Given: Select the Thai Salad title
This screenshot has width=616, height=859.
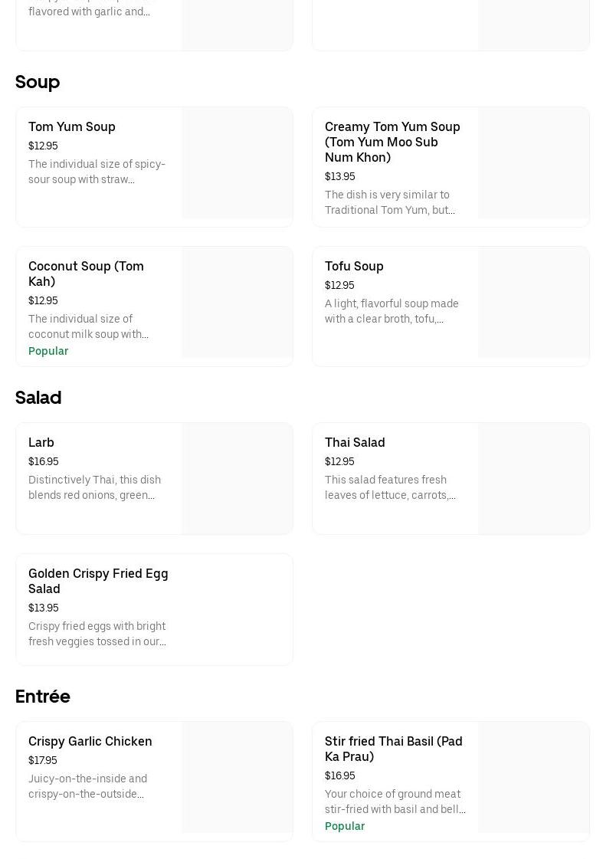Looking at the screenshot, I should pos(355,443).
